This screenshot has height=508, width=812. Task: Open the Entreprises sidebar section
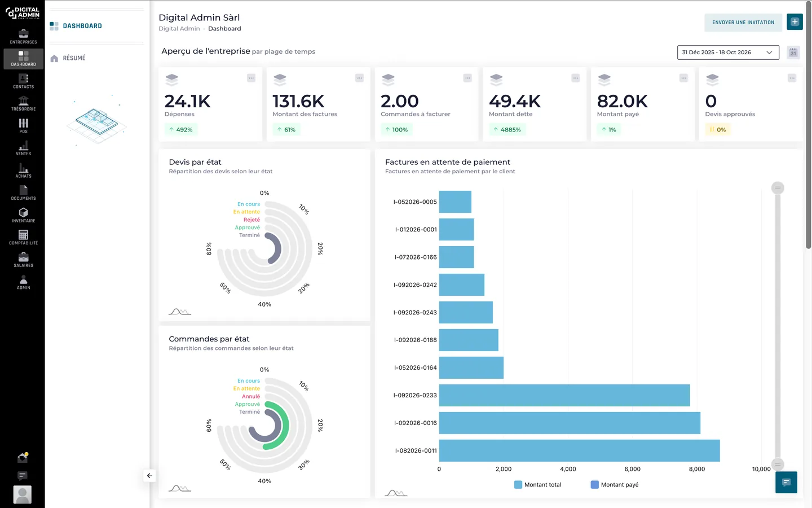pyautogui.click(x=23, y=36)
